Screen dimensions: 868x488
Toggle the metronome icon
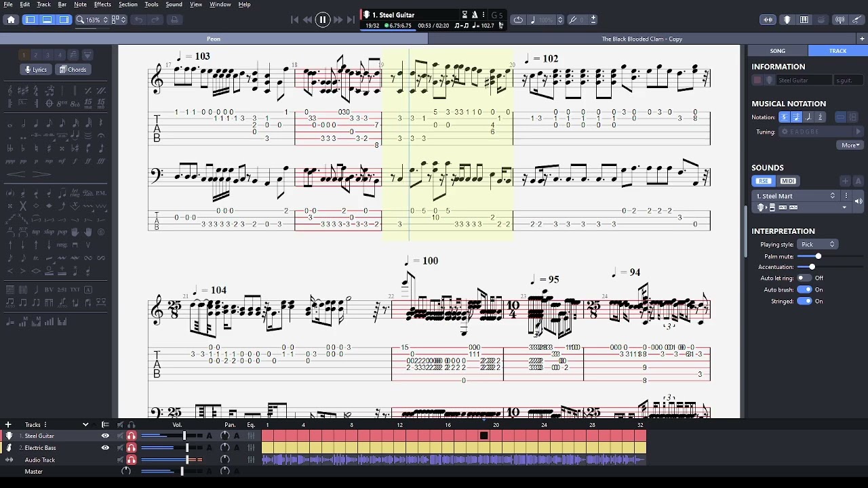[475, 14]
